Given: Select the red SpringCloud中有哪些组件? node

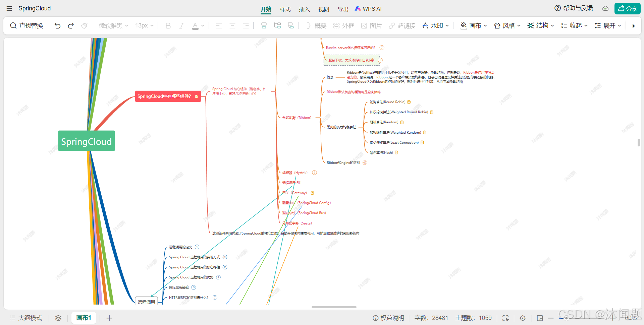Looking at the screenshot, I should pos(168,96).
